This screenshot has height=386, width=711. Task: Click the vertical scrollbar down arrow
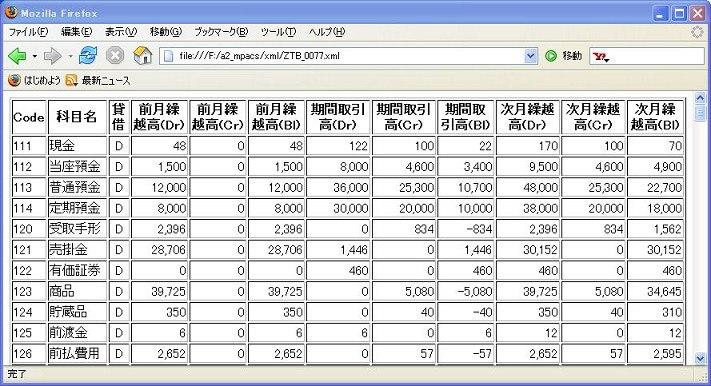pos(700,357)
